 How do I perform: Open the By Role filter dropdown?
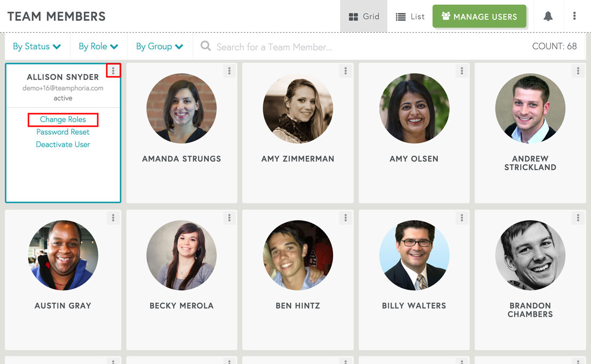[98, 47]
